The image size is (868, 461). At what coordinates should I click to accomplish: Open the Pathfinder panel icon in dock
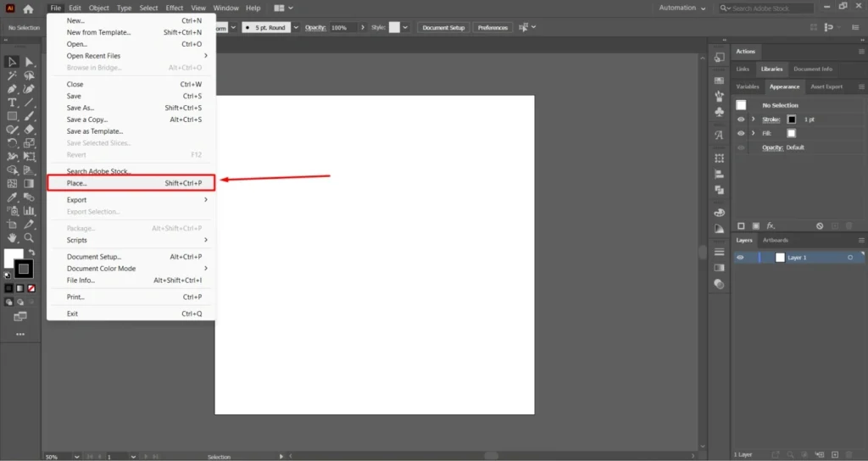point(719,190)
